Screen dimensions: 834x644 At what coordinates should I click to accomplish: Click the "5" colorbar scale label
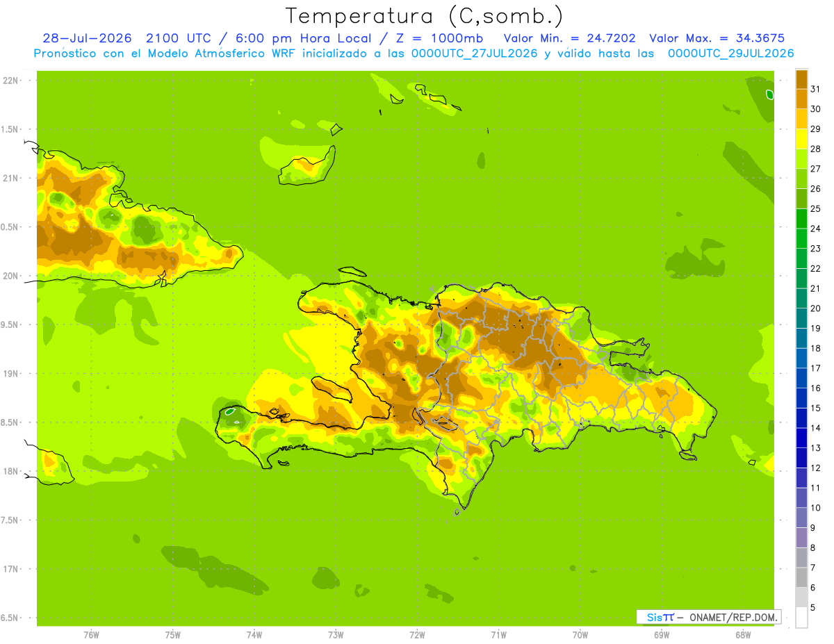point(814,608)
